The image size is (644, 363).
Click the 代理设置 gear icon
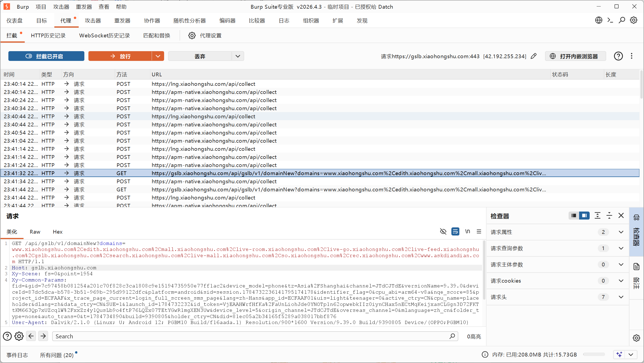192,35
